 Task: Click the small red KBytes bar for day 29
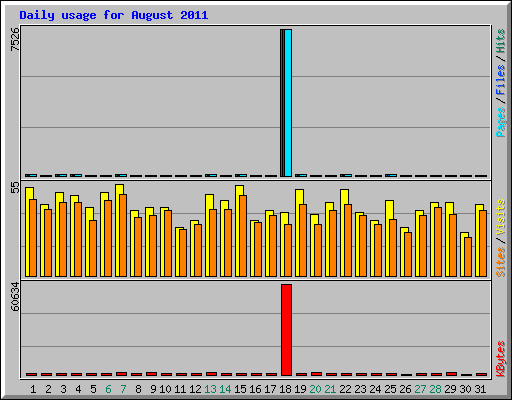(451, 374)
